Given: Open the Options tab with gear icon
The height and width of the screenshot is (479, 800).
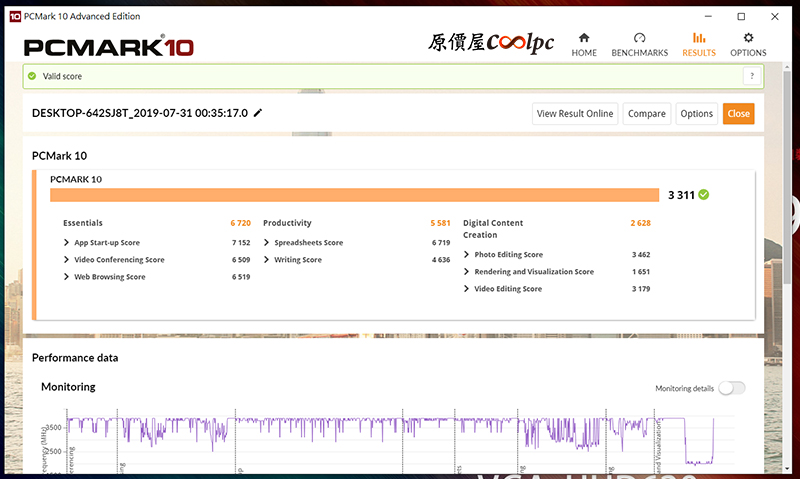Looking at the screenshot, I should point(748,45).
